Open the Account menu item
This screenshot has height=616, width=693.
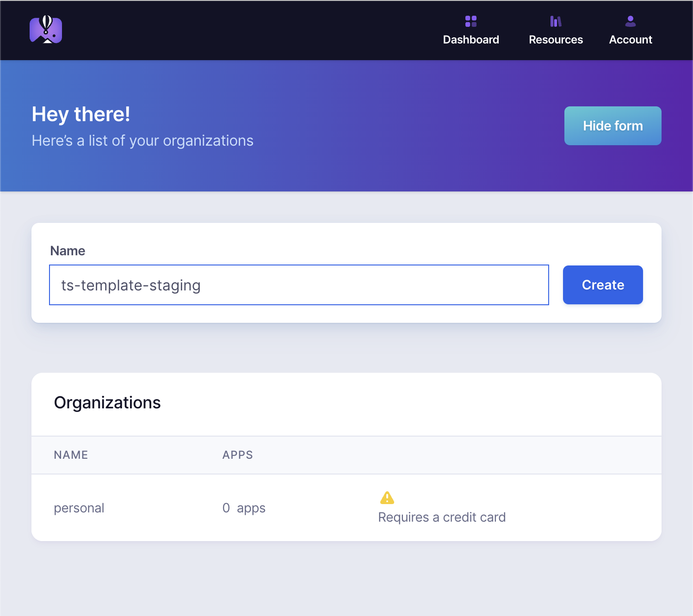pos(630,31)
